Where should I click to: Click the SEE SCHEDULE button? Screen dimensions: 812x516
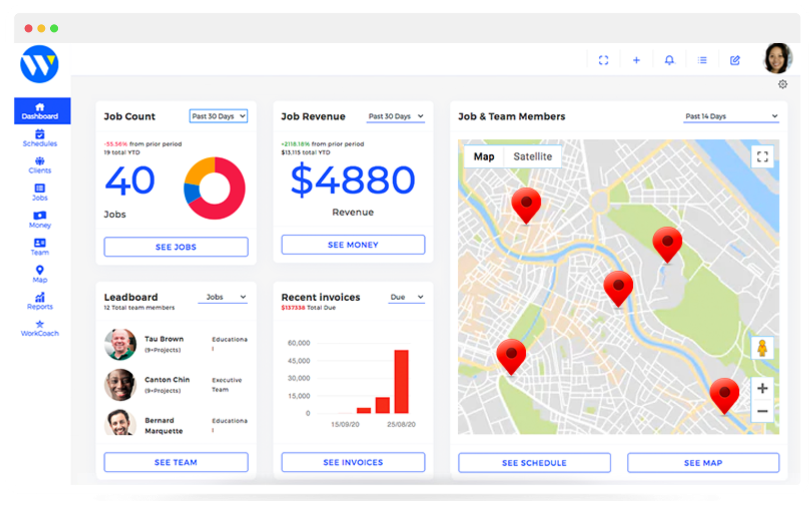coord(534,463)
